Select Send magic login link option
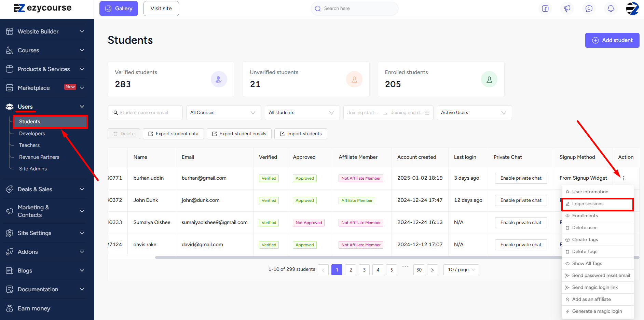 [598, 288]
